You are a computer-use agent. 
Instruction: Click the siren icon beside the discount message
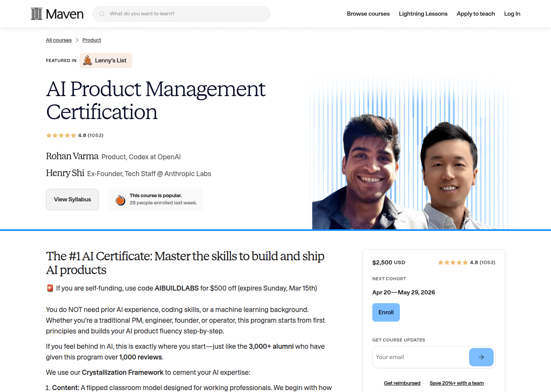pyautogui.click(x=50, y=288)
